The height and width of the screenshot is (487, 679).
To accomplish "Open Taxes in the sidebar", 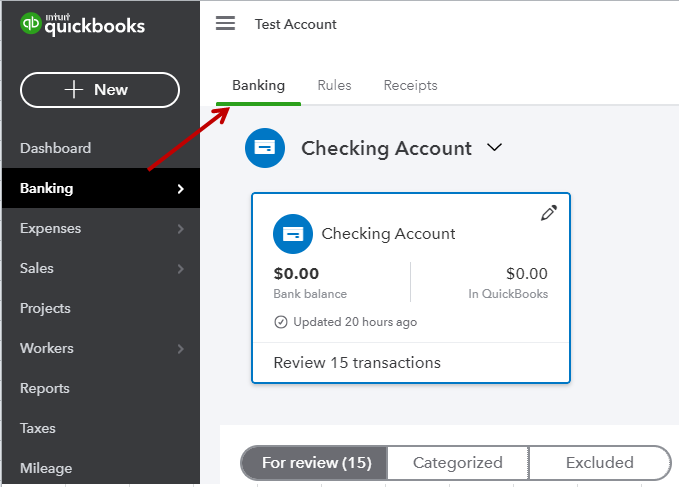I will pos(100,428).
